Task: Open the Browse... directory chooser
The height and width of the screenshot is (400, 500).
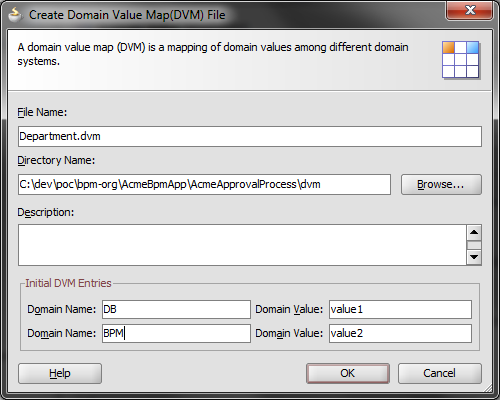Action: (441, 184)
